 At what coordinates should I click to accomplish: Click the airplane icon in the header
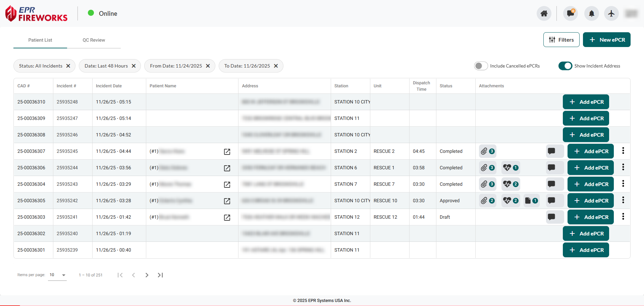[x=611, y=13]
